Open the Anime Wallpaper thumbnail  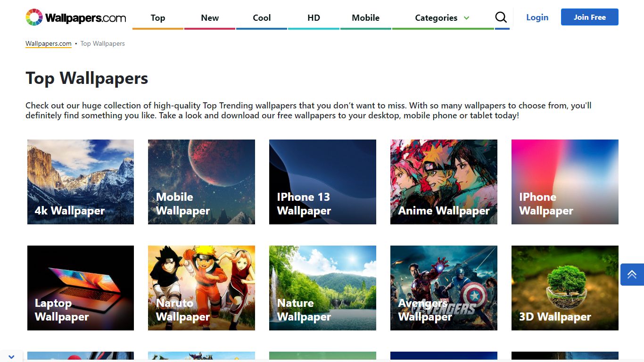pos(444,182)
